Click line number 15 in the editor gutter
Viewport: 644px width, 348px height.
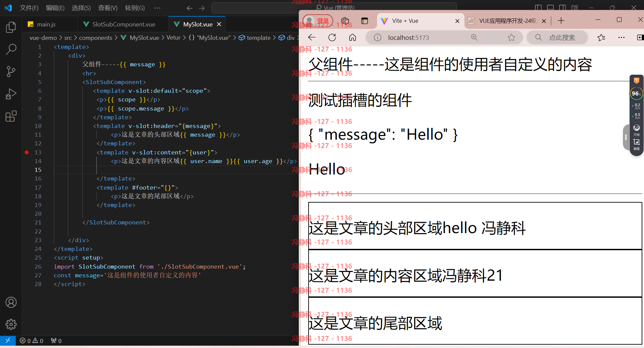[x=38, y=170]
